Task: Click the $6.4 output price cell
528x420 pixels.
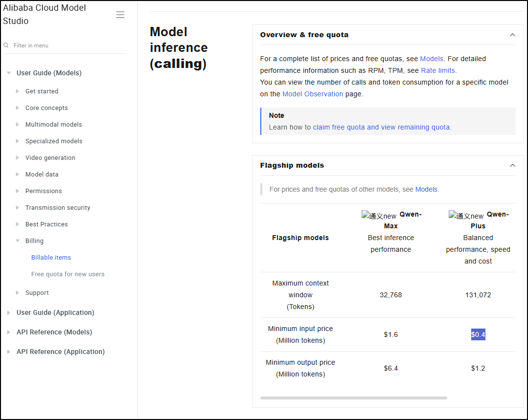Action: [390, 369]
